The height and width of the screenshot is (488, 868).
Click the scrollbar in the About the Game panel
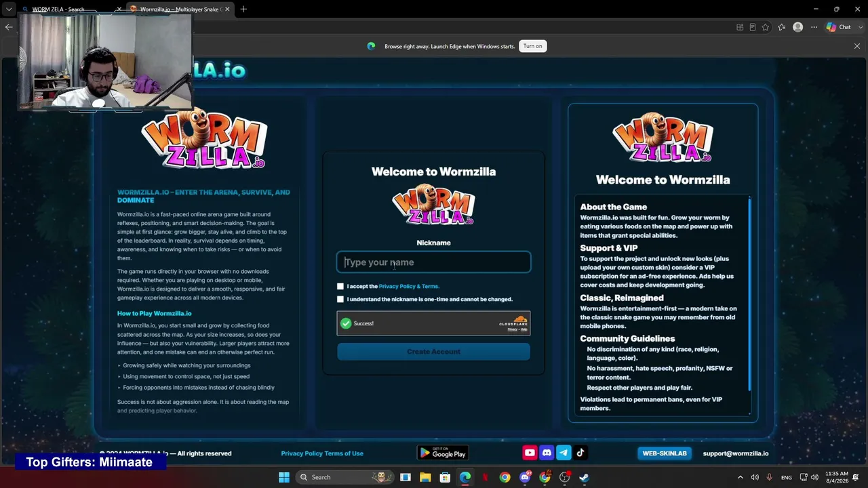pos(749,293)
